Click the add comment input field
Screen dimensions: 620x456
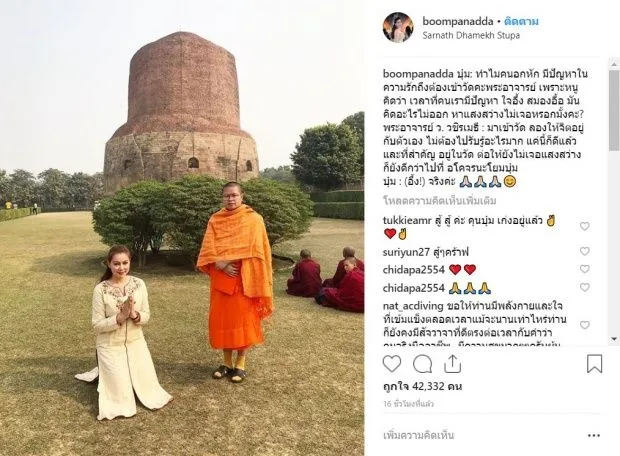480,435
